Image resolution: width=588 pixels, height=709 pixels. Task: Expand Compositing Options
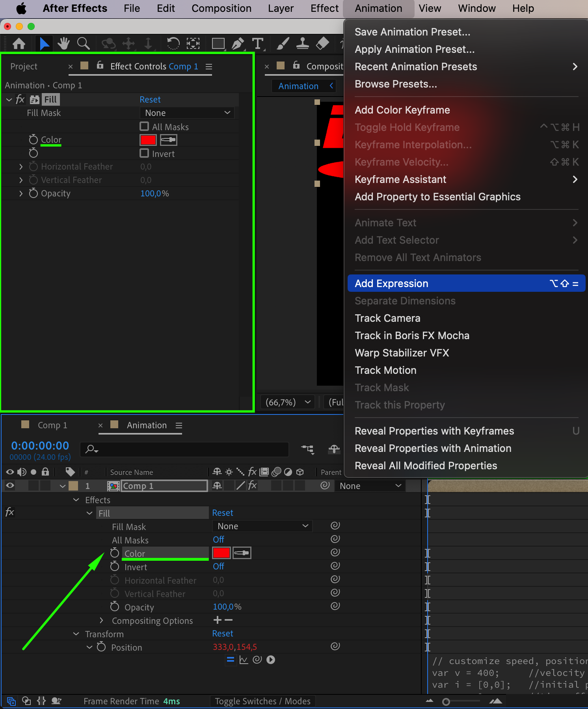(101, 620)
